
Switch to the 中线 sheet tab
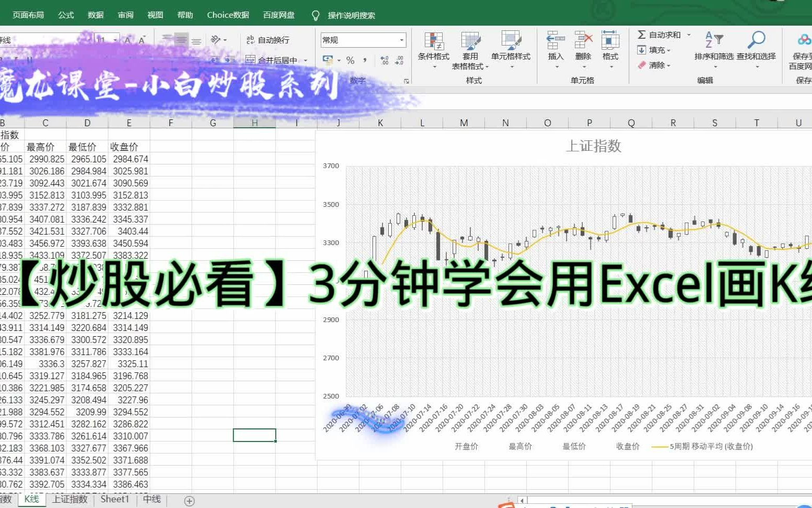[x=152, y=499]
